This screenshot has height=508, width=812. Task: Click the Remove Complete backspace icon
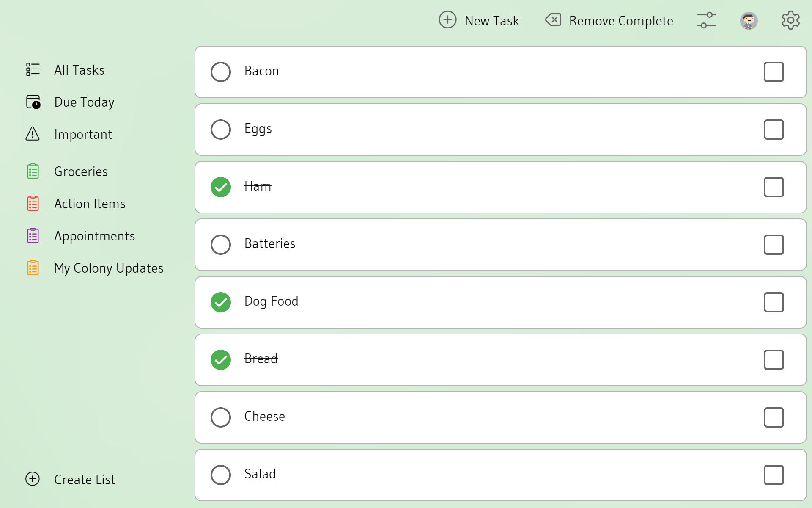[x=553, y=19]
